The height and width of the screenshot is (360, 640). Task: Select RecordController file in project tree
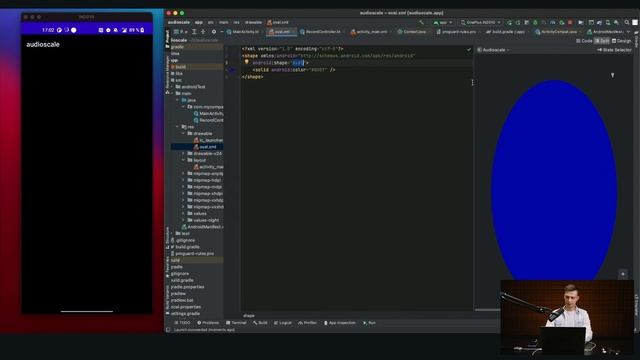click(x=208, y=120)
